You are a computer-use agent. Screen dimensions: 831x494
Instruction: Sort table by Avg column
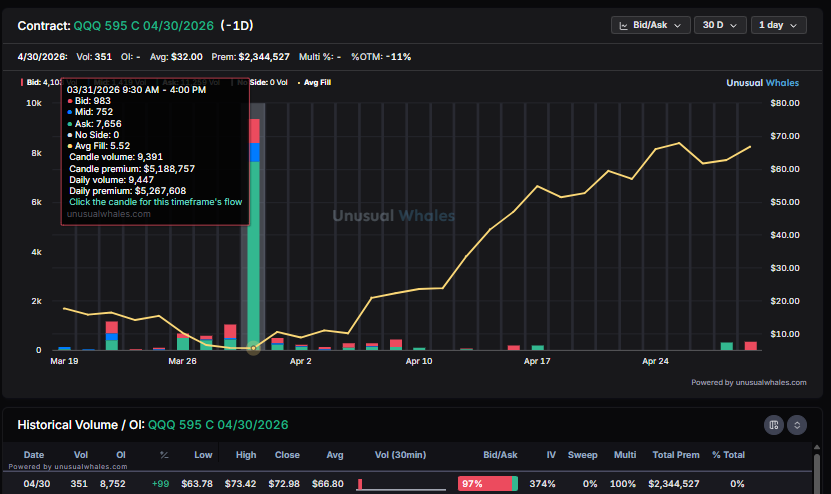pyautogui.click(x=335, y=455)
